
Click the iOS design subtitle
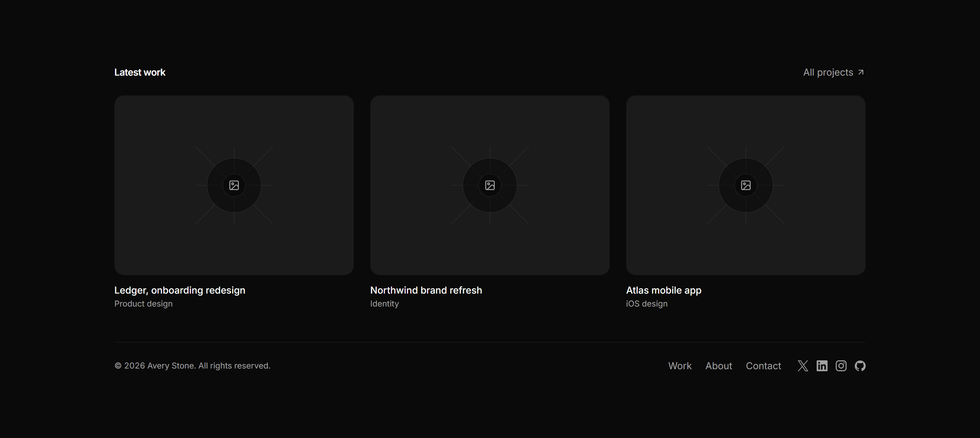pyautogui.click(x=647, y=303)
